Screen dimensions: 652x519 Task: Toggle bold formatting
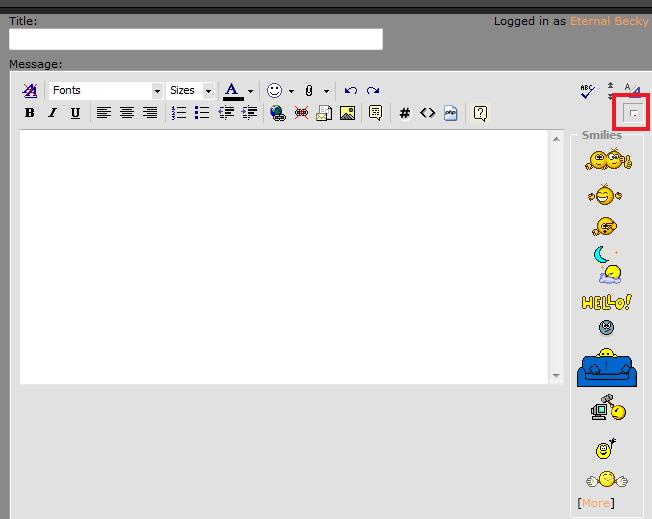click(30, 113)
